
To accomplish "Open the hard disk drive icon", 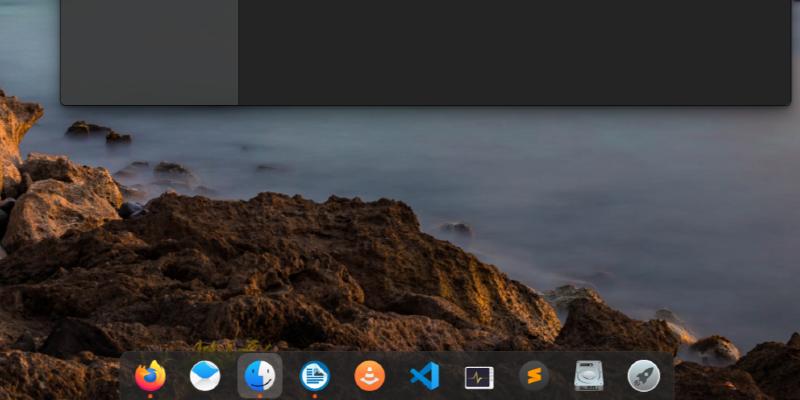I will pyautogui.click(x=589, y=376).
